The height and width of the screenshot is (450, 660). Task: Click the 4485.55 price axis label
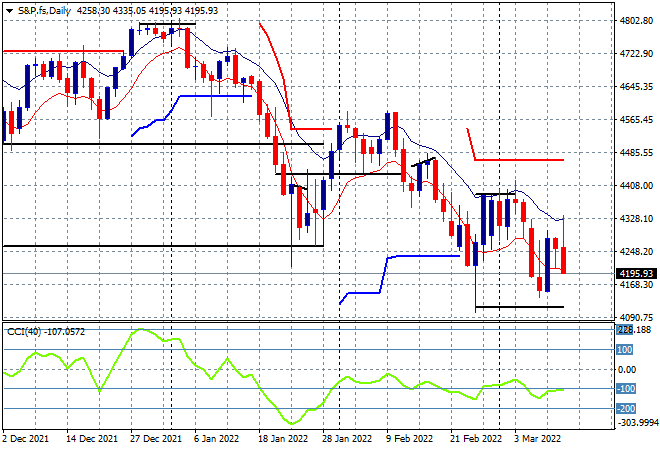pos(636,153)
